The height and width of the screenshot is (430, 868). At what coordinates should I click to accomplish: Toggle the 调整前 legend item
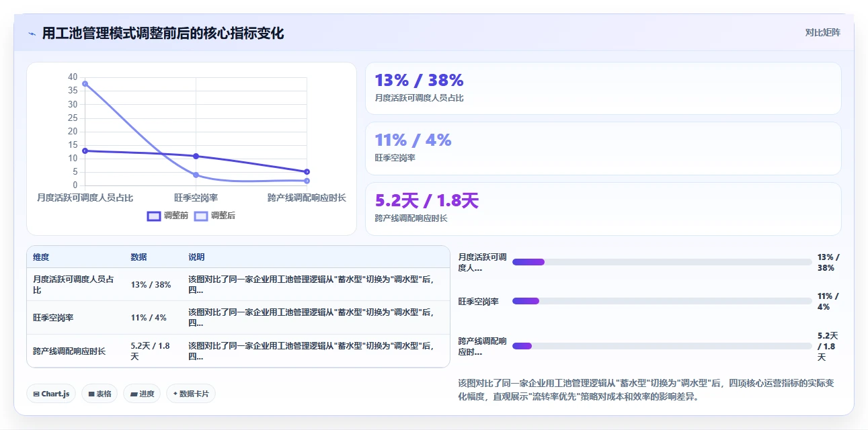tap(168, 216)
